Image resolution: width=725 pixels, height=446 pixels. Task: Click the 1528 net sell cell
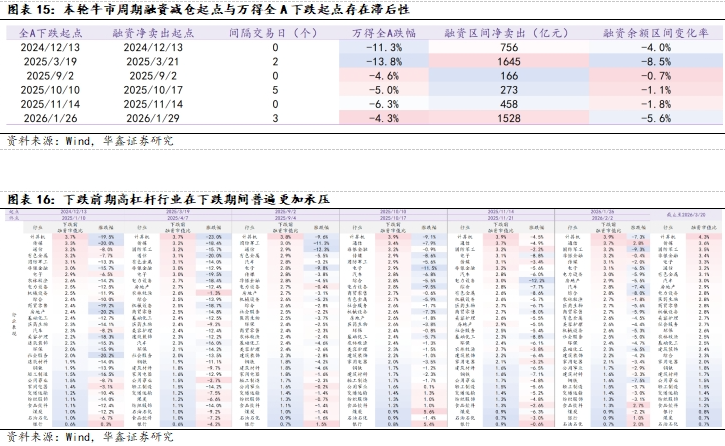pyautogui.click(x=508, y=118)
